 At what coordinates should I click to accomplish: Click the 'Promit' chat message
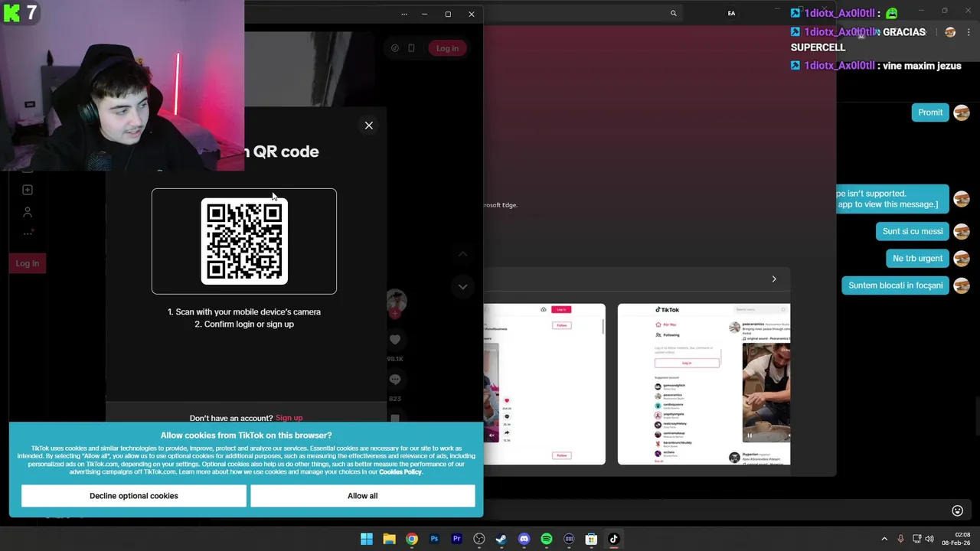click(930, 112)
